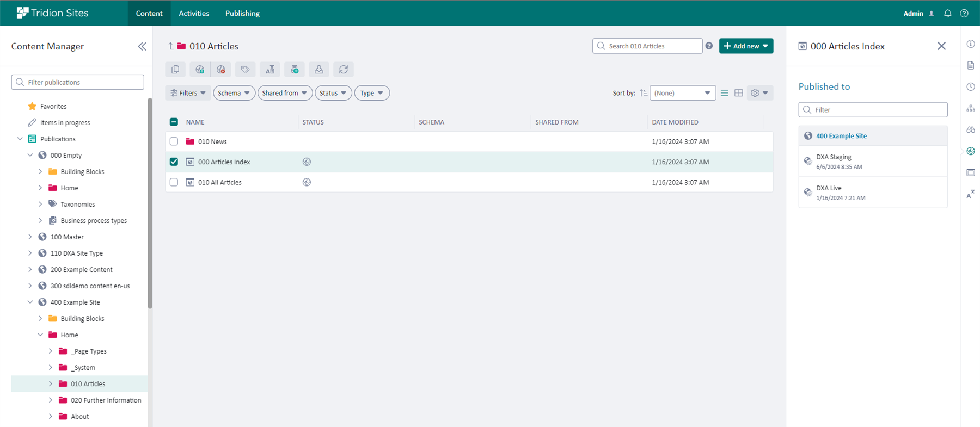
Task: Open the 400 Example Site link in panel
Action: pos(841,136)
